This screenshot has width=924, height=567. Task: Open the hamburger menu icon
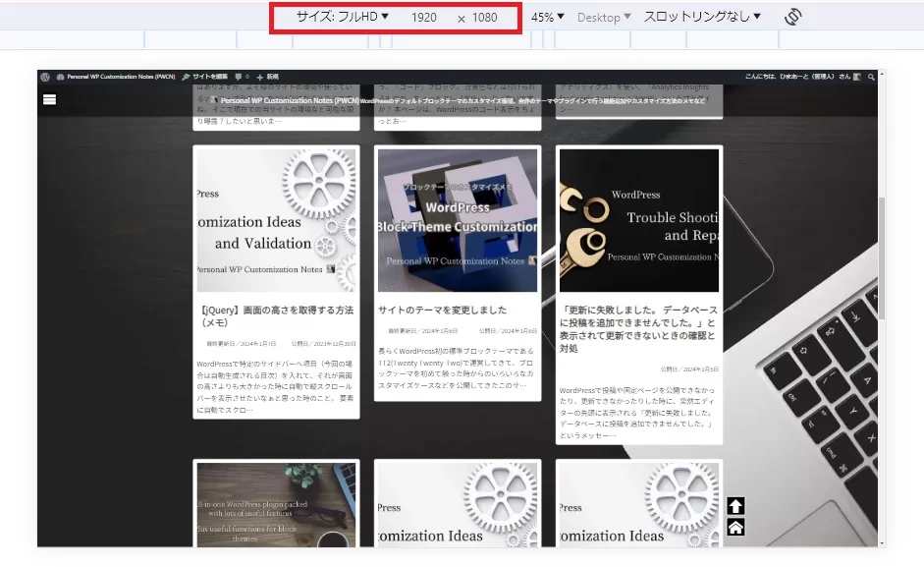[49, 99]
